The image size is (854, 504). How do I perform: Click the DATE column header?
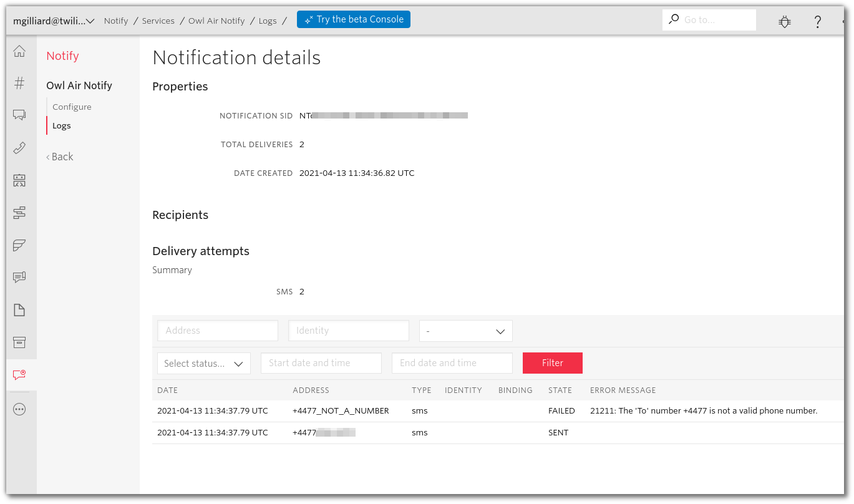point(167,390)
